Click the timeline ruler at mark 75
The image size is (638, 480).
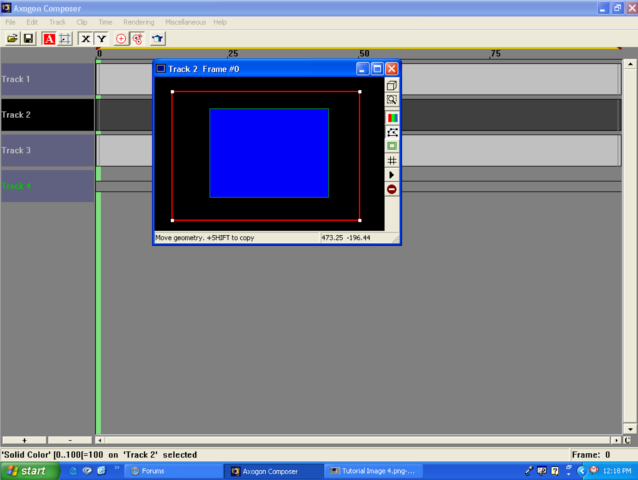[495, 54]
